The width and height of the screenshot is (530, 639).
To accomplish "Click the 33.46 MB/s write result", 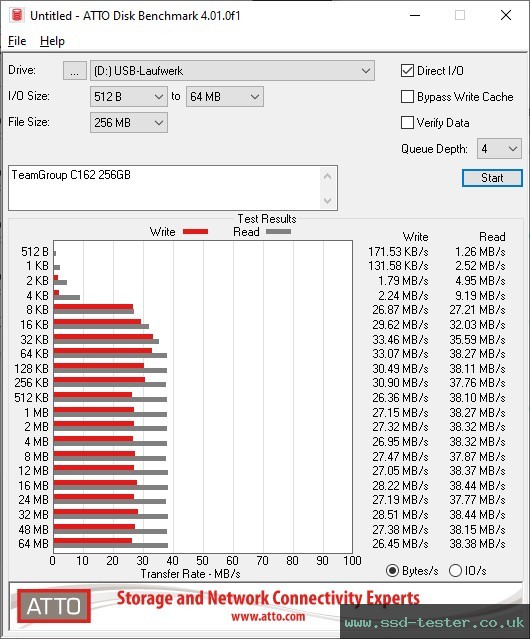I will tap(400, 339).
